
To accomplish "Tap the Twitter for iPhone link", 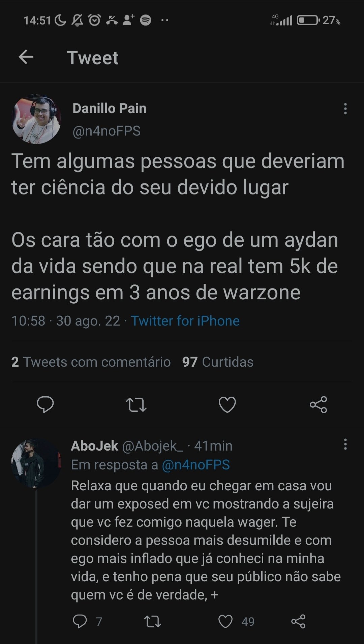I will coord(185,321).
